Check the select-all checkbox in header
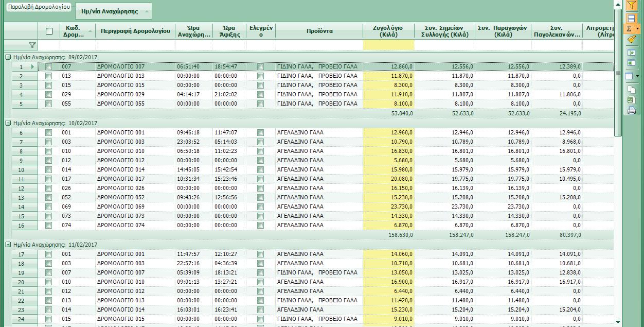The width and height of the screenshot is (644, 327). point(49,31)
